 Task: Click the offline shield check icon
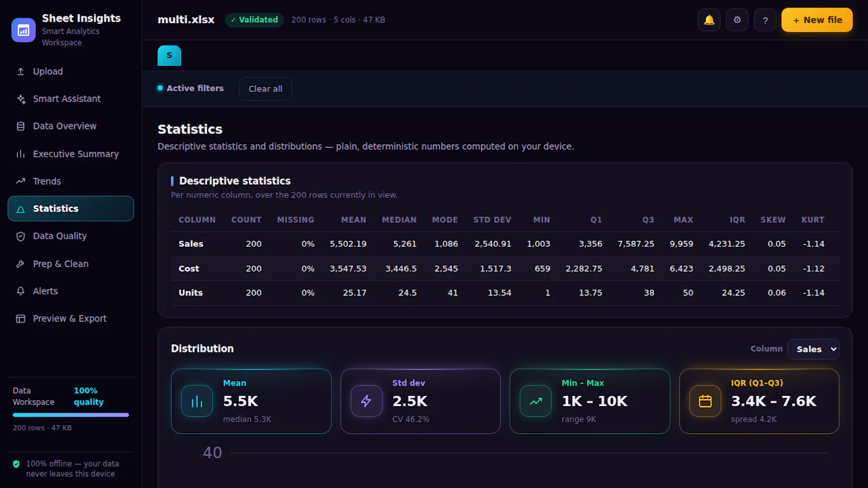click(x=16, y=464)
